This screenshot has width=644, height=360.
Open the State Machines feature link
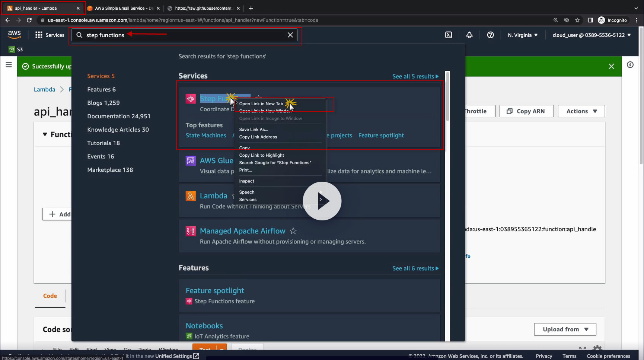pos(206,136)
